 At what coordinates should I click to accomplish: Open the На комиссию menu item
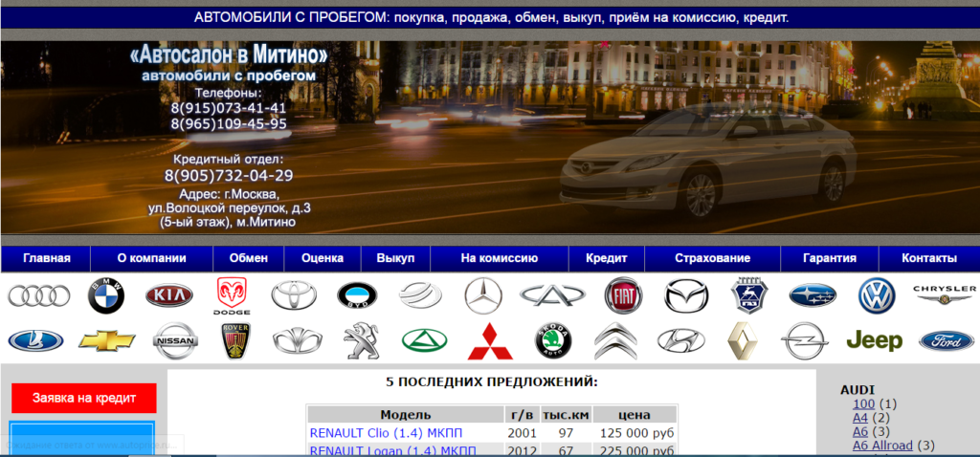point(500,258)
